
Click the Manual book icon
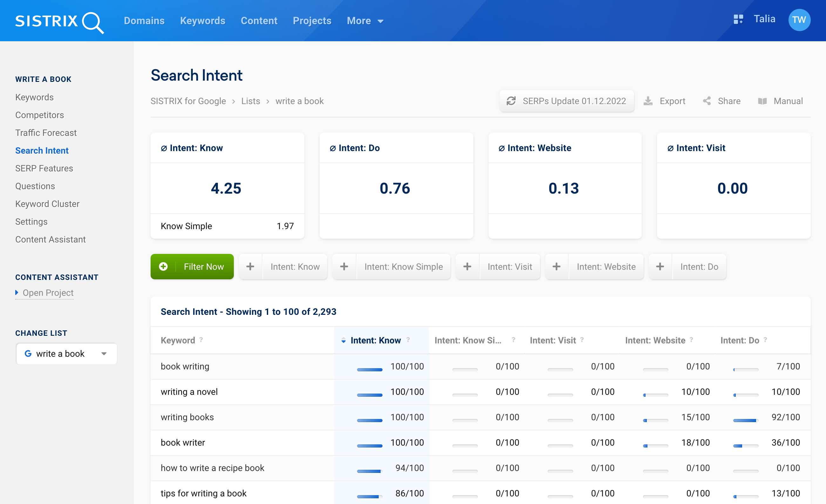point(762,101)
